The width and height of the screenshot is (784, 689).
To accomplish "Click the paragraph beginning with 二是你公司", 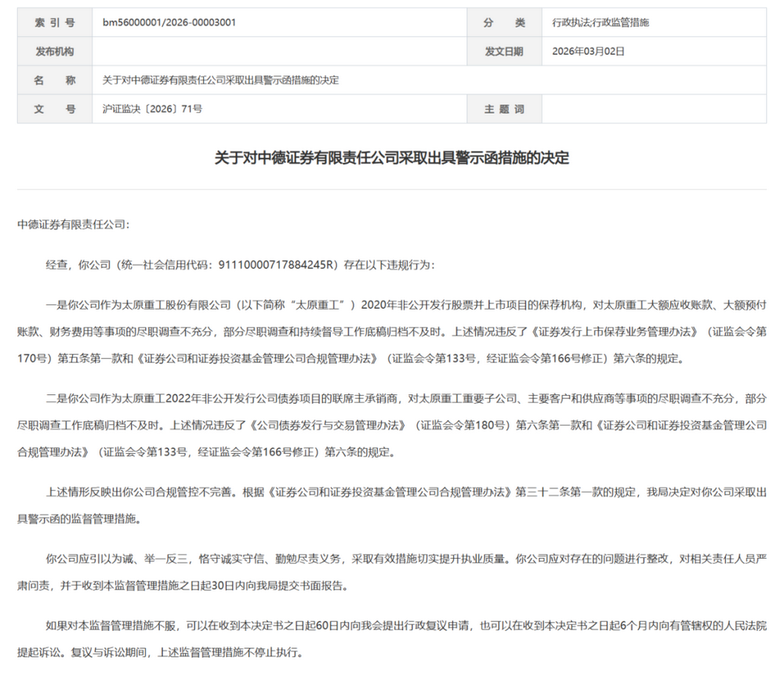I will coord(391,426).
